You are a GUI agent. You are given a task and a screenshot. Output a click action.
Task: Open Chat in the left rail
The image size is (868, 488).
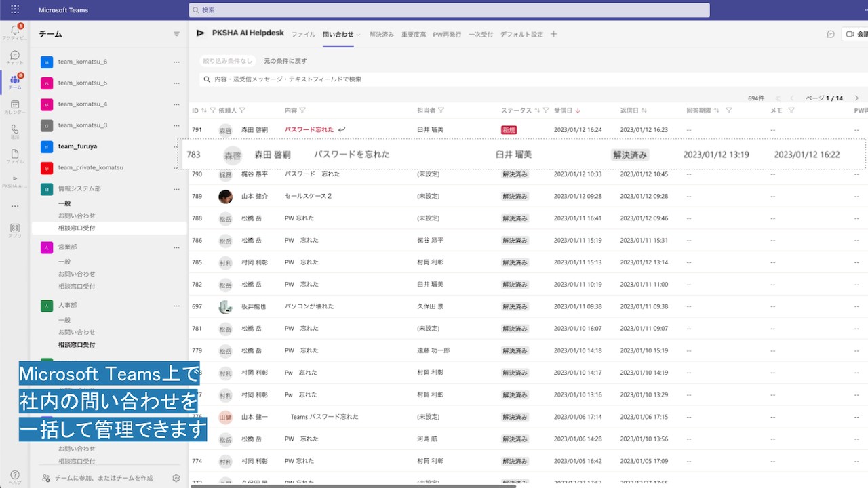15,55
